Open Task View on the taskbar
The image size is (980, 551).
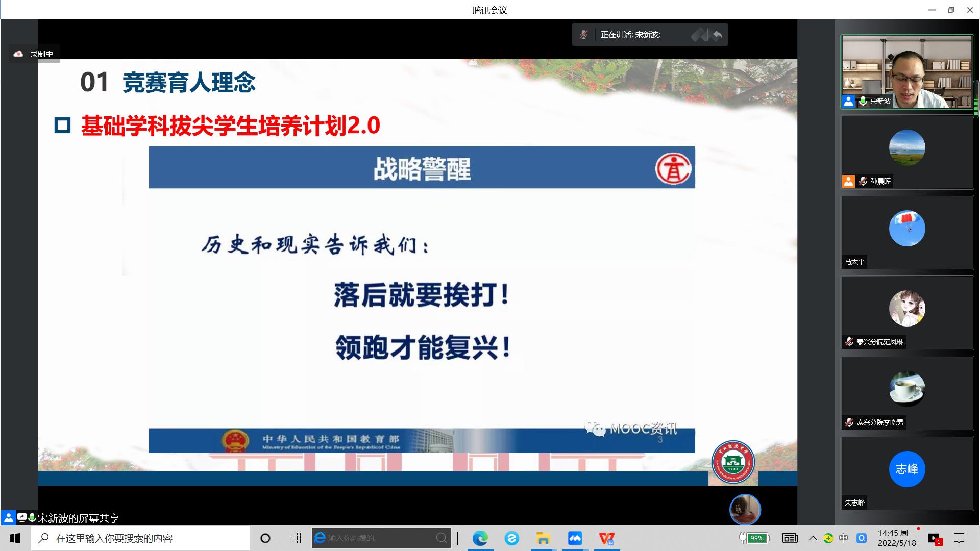click(296, 538)
